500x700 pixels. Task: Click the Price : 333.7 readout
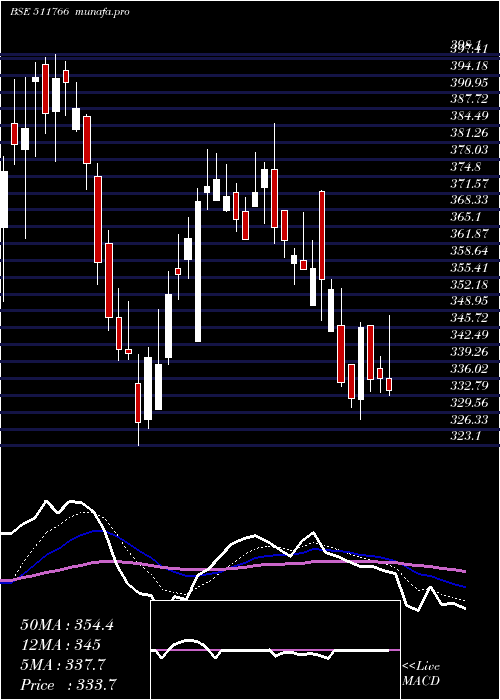pos(69,685)
